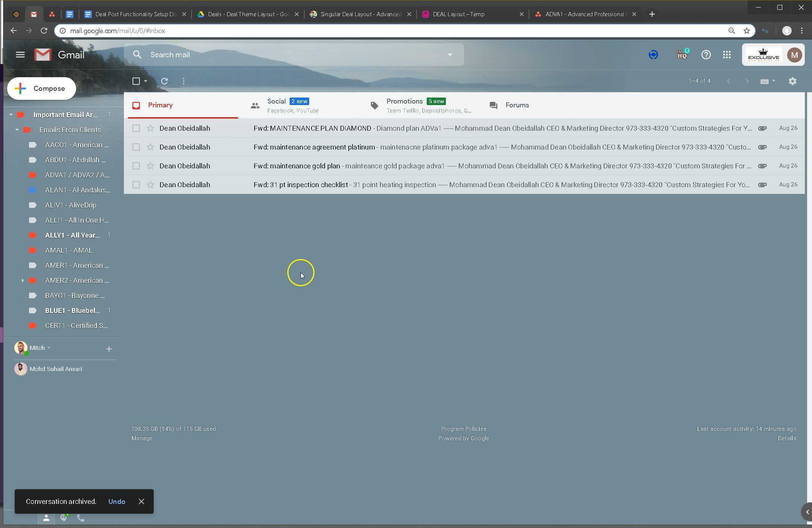Star the MAINTENANCE PLAN DIAMOND email
This screenshot has height=528, width=812.
click(150, 128)
